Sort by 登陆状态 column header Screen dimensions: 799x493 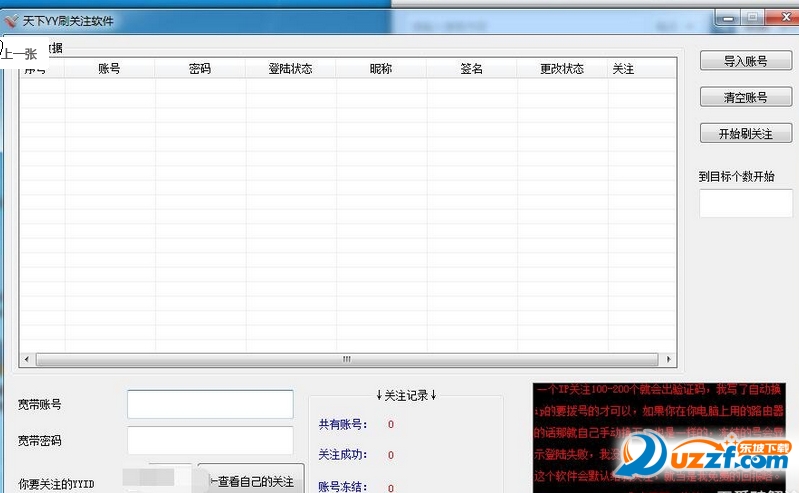290,68
